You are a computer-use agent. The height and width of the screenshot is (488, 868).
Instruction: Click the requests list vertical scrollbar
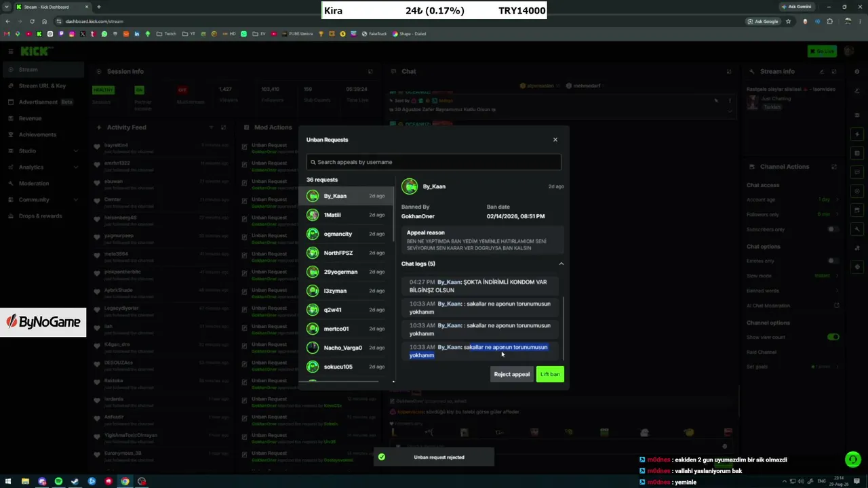tap(393, 214)
